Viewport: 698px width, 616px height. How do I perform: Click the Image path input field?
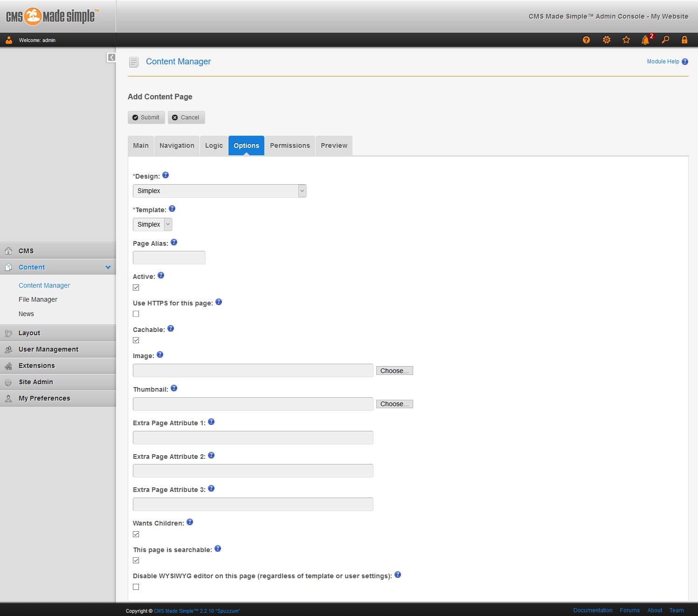[253, 371]
